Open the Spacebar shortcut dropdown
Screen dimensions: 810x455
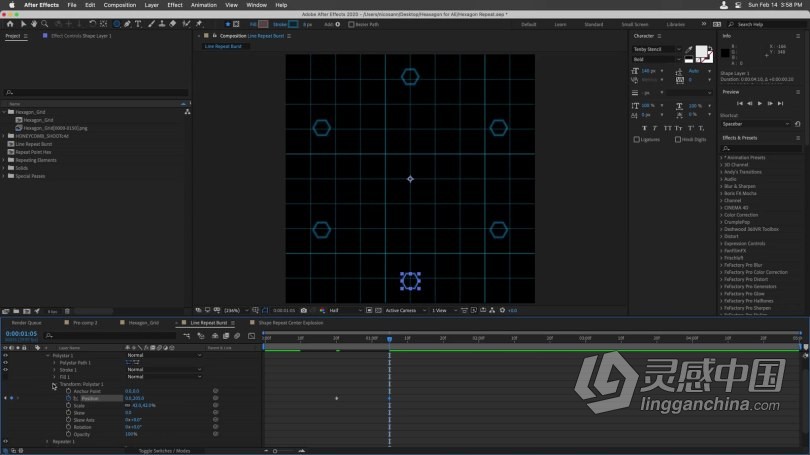point(756,124)
